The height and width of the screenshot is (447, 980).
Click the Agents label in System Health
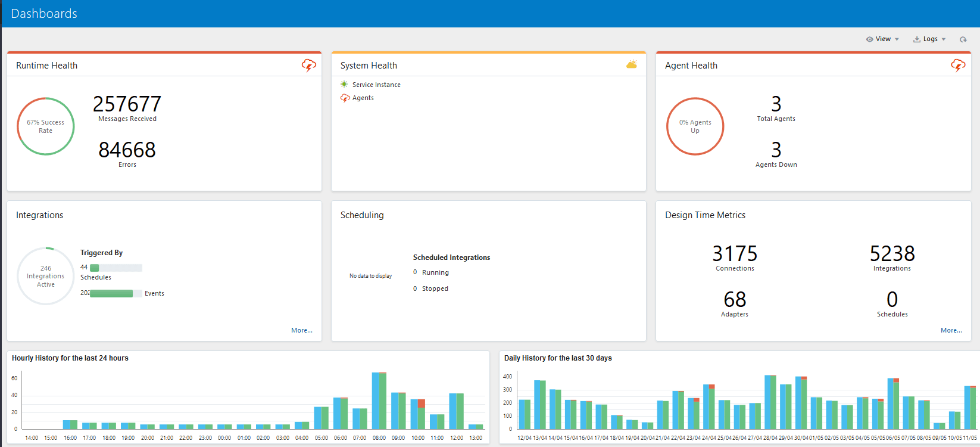coord(363,98)
